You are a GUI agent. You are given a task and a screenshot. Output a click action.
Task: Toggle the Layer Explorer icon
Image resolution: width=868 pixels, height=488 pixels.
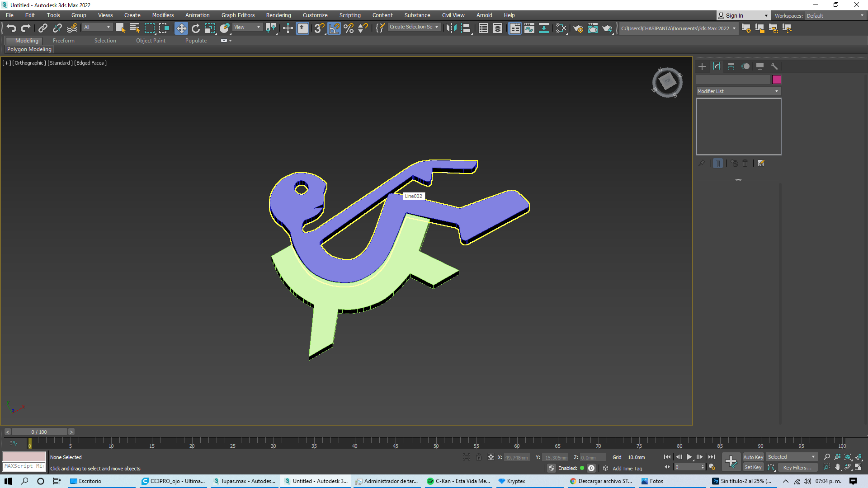(x=498, y=28)
